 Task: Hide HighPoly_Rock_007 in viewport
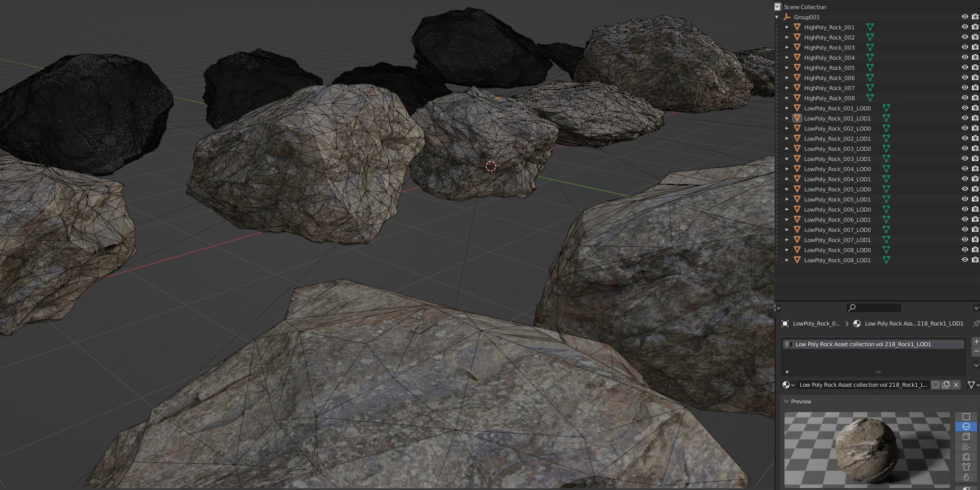click(x=965, y=88)
